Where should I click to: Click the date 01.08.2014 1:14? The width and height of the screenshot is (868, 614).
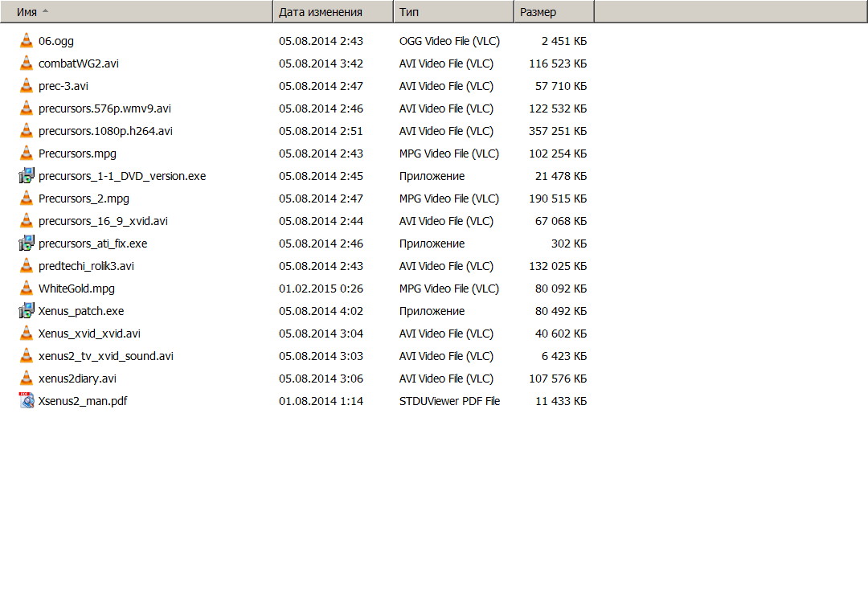(321, 401)
